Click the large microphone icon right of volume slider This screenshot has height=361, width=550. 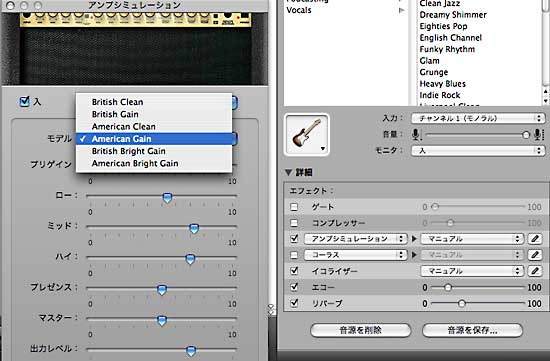click(538, 134)
